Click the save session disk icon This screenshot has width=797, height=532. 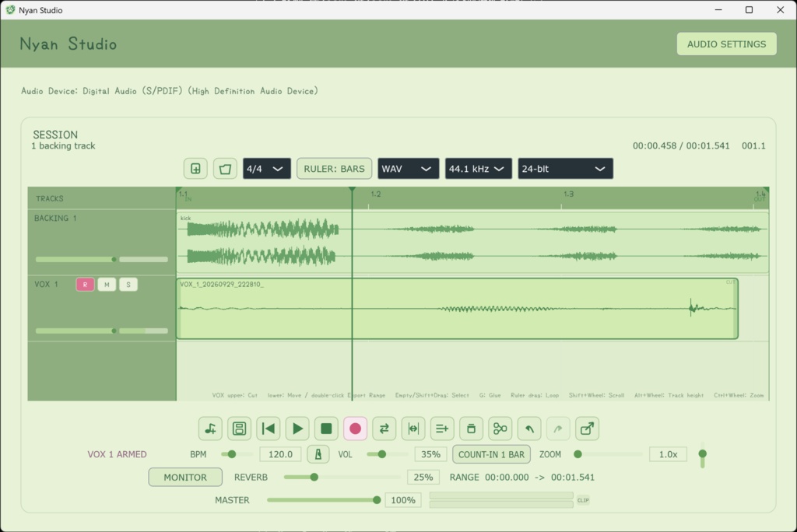[240, 429]
